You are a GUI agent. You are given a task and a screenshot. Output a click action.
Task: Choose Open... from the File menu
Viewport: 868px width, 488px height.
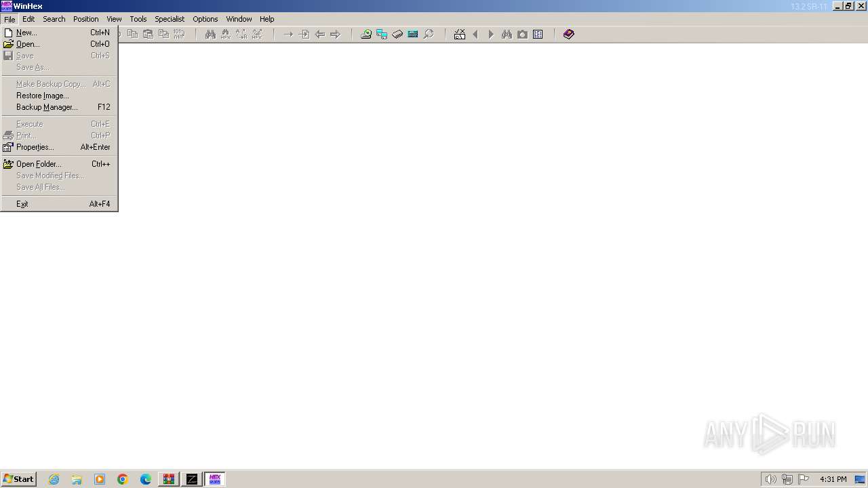[x=59, y=44]
